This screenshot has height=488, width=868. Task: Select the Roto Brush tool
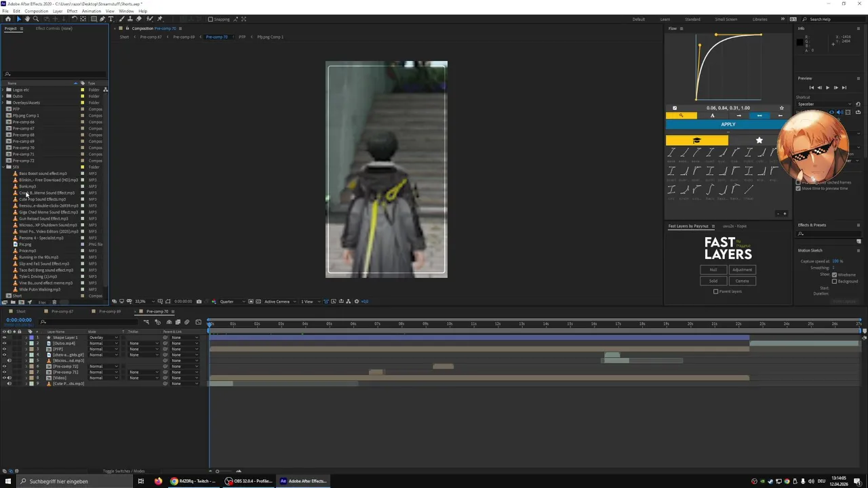(x=150, y=19)
